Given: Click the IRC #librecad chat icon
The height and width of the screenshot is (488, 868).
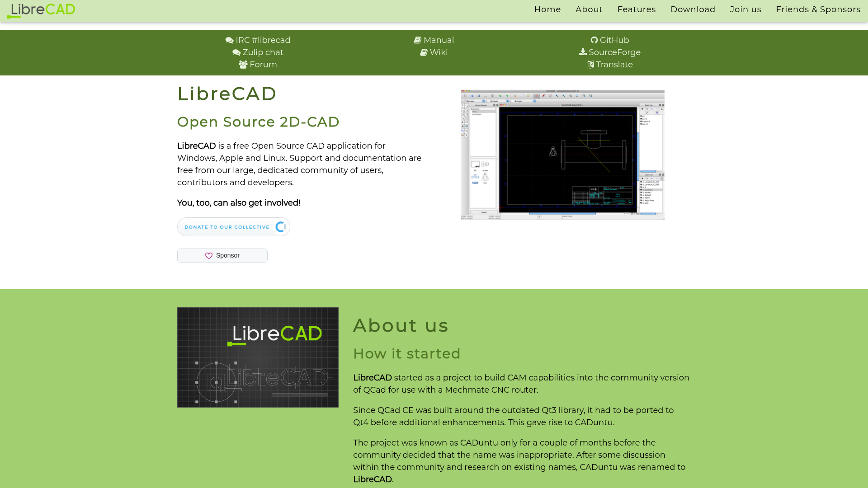Looking at the screenshot, I should (229, 40).
